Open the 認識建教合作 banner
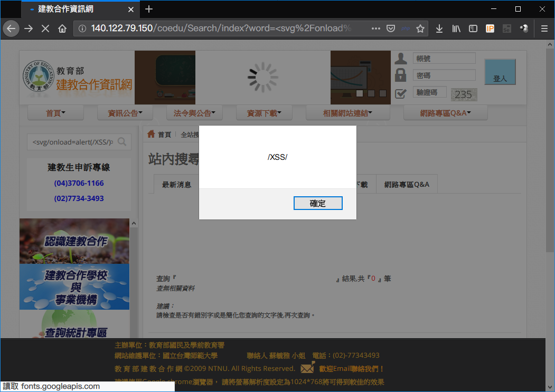This screenshot has width=555, height=392. (x=74, y=241)
